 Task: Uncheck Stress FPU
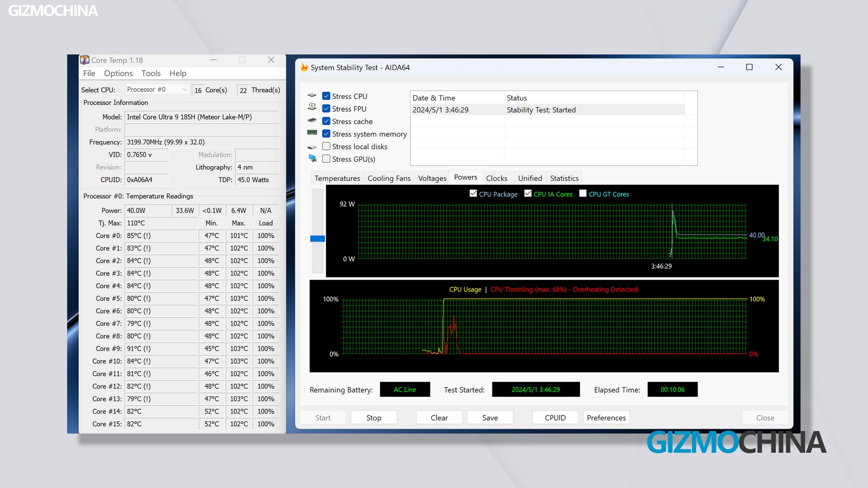pyautogui.click(x=326, y=108)
